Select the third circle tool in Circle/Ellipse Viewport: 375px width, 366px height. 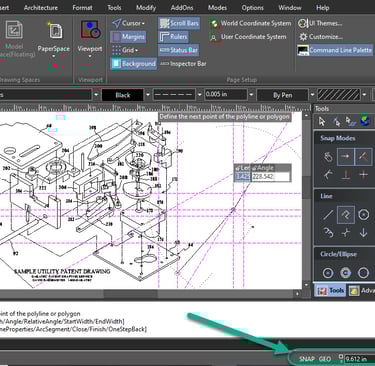point(363,273)
